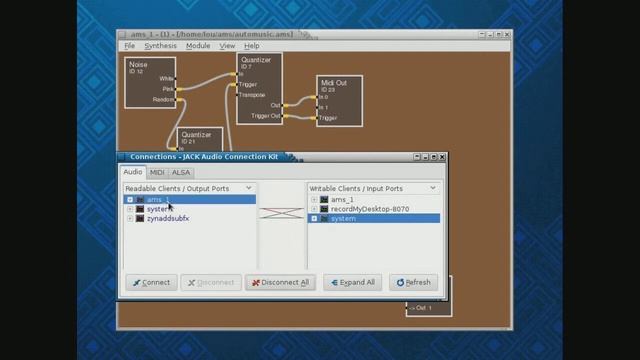Open the File menu in ams window
Image resolution: width=640 pixels, height=360 pixels.
coord(129,46)
